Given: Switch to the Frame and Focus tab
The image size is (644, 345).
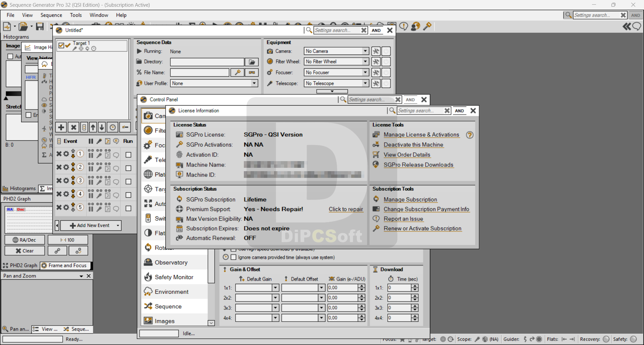Looking at the screenshot, I should pyautogui.click(x=65, y=266).
